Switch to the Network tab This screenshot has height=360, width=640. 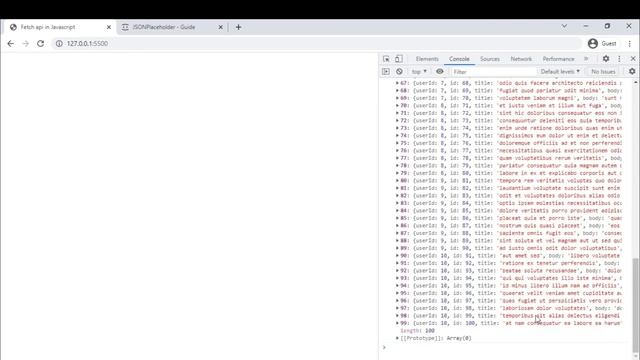pyautogui.click(x=521, y=59)
